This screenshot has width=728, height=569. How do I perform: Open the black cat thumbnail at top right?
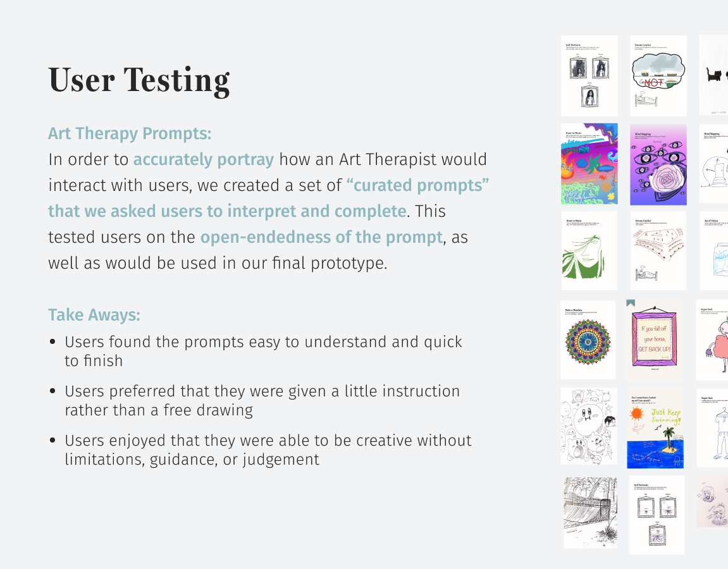pyautogui.click(x=713, y=75)
